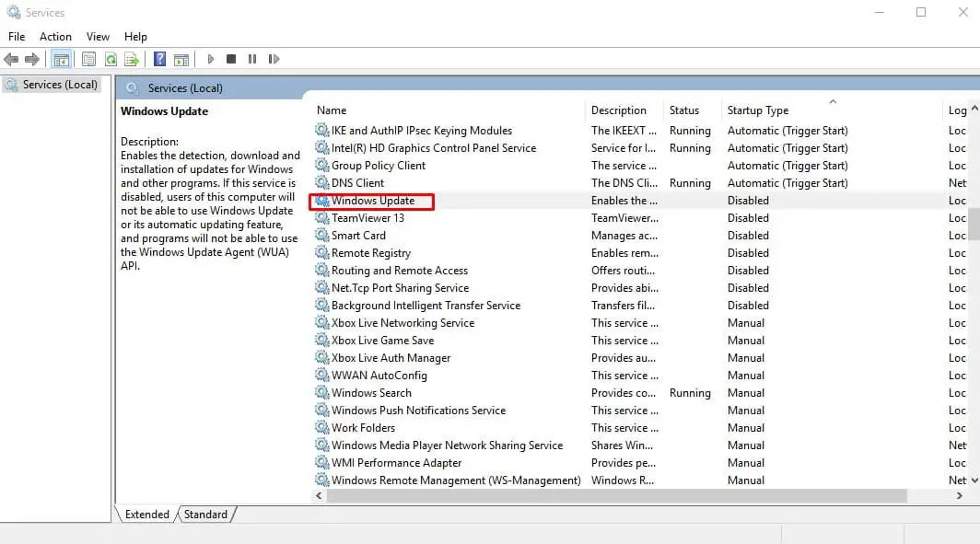Click the Back arrow toolbar icon
This screenshot has width=980, height=544.
tap(11, 59)
